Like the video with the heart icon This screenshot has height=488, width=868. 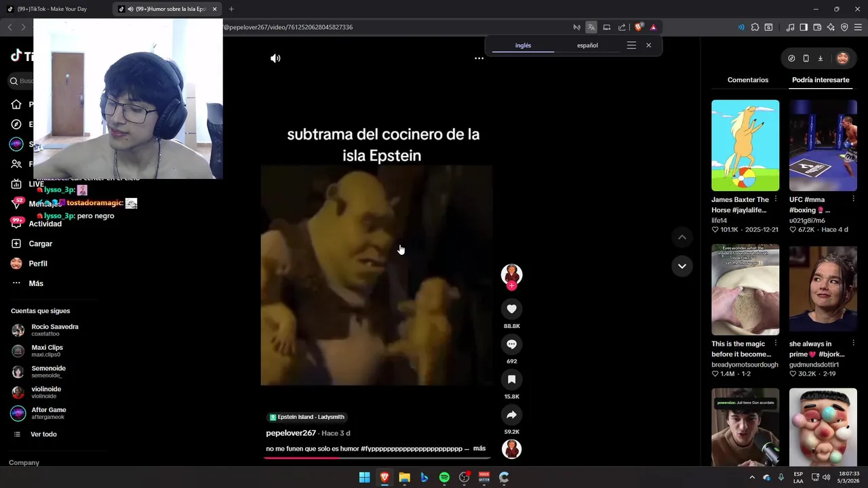511,309
